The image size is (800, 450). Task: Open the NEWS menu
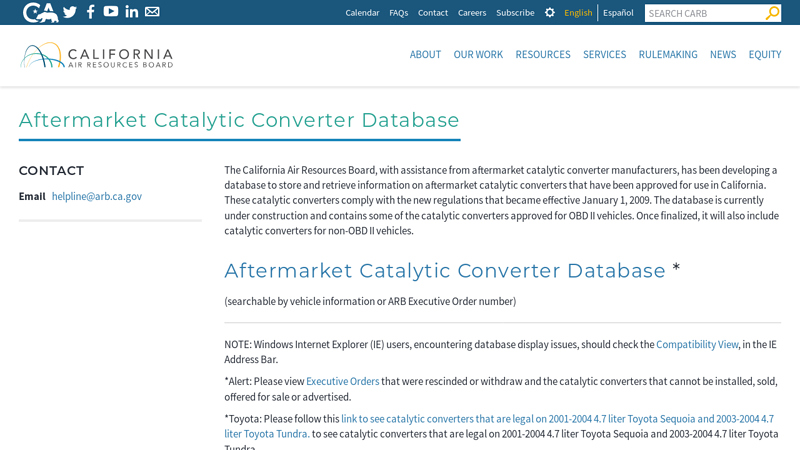[723, 55]
